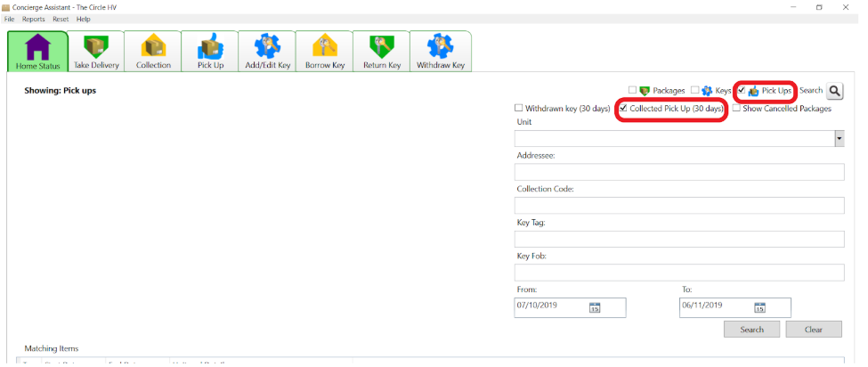
Task: Click the Packages box icon beside checkbox
Action: click(x=645, y=91)
